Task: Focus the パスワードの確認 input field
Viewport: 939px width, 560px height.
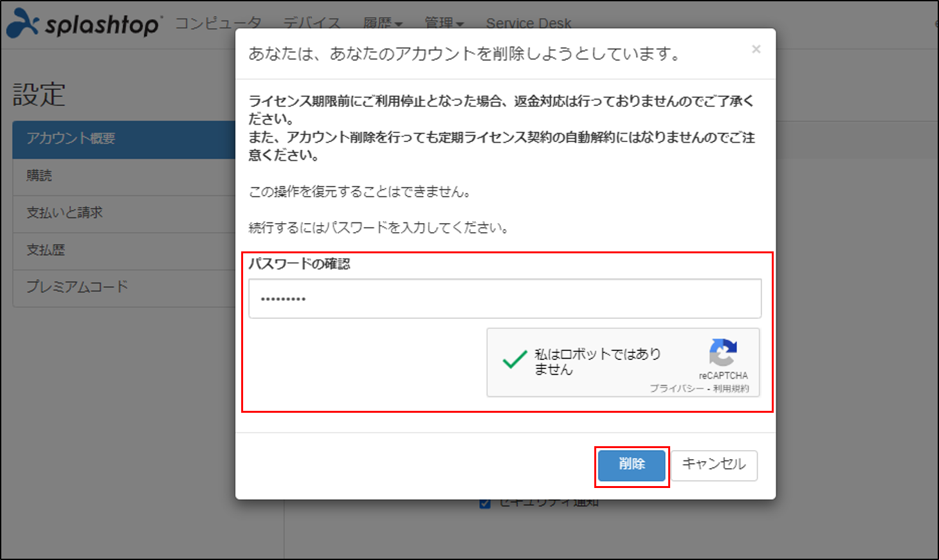Action: pyautogui.click(x=505, y=298)
